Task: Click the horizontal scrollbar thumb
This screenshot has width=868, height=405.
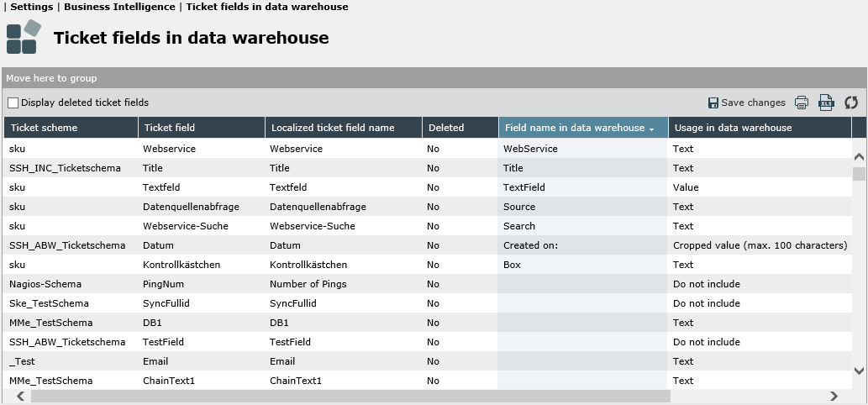Action: coord(350,396)
